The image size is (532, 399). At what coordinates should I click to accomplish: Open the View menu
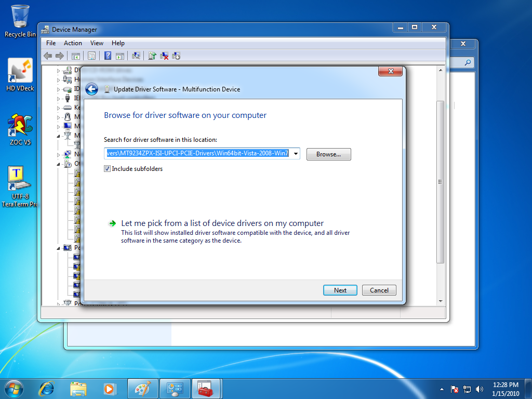(x=97, y=43)
